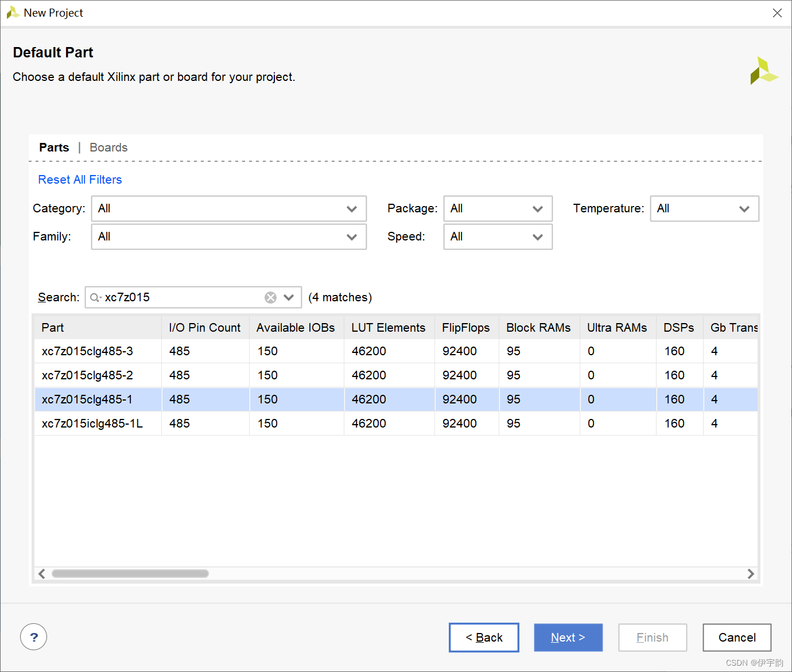Sort by I/O Pin Count column header

[x=205, y=328]
